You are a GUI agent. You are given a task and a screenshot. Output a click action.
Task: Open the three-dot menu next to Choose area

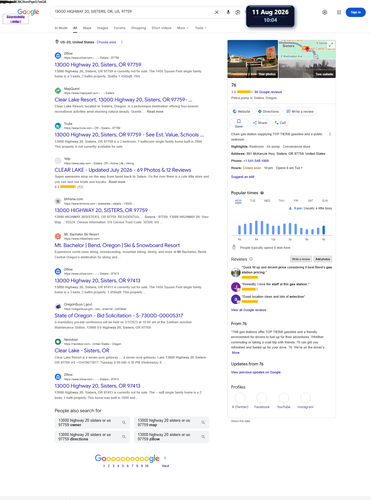[122, 42]
